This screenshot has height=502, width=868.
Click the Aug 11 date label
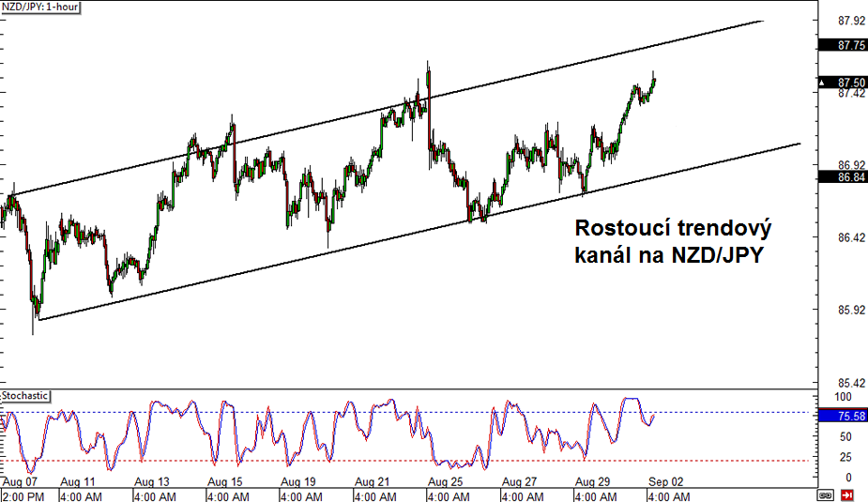(78, 482)
